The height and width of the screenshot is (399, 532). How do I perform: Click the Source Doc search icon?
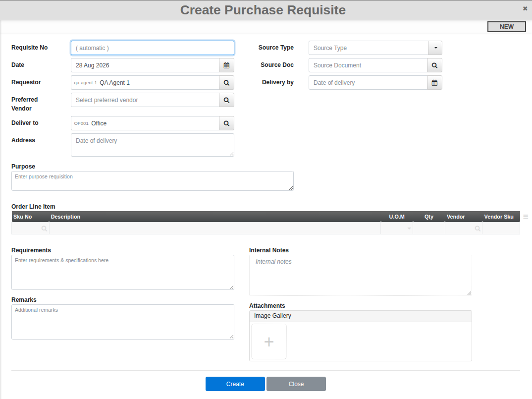(x=434, y=65)
